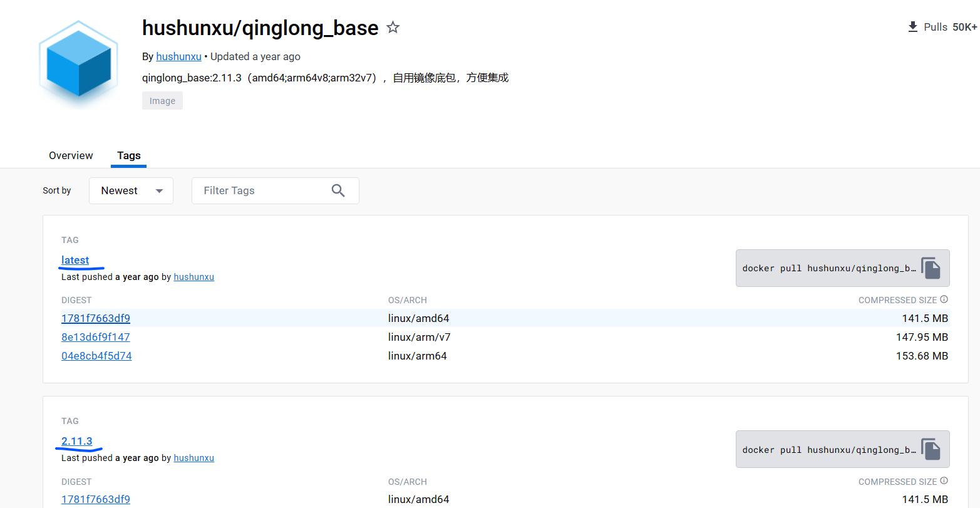Click info icon beside 2.11.3 tag's Compressed Size

[x=944, y=480]
